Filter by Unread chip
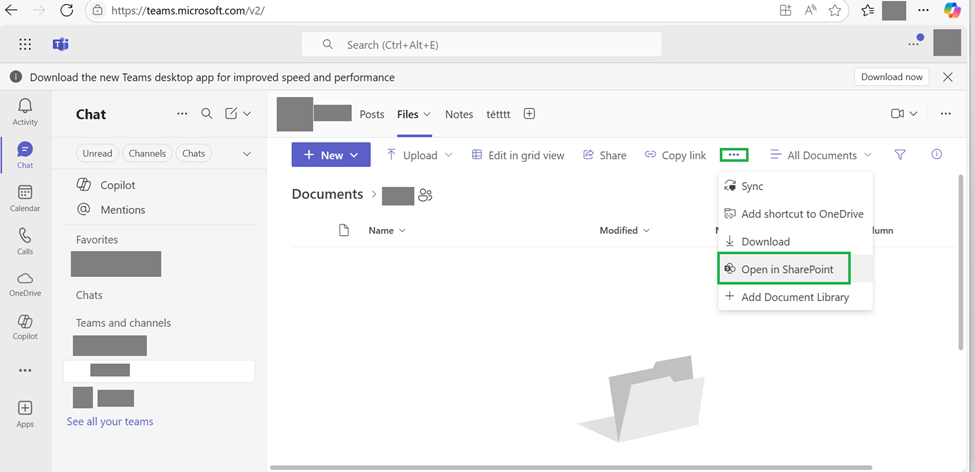This screenshot has height=472, width=975. (x=98, y=154)
